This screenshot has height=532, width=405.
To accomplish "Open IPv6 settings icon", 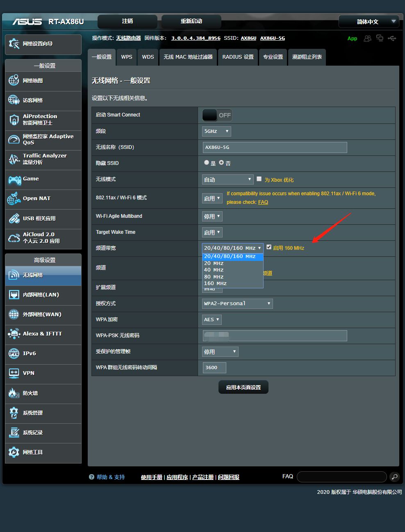I will [14, 353].
